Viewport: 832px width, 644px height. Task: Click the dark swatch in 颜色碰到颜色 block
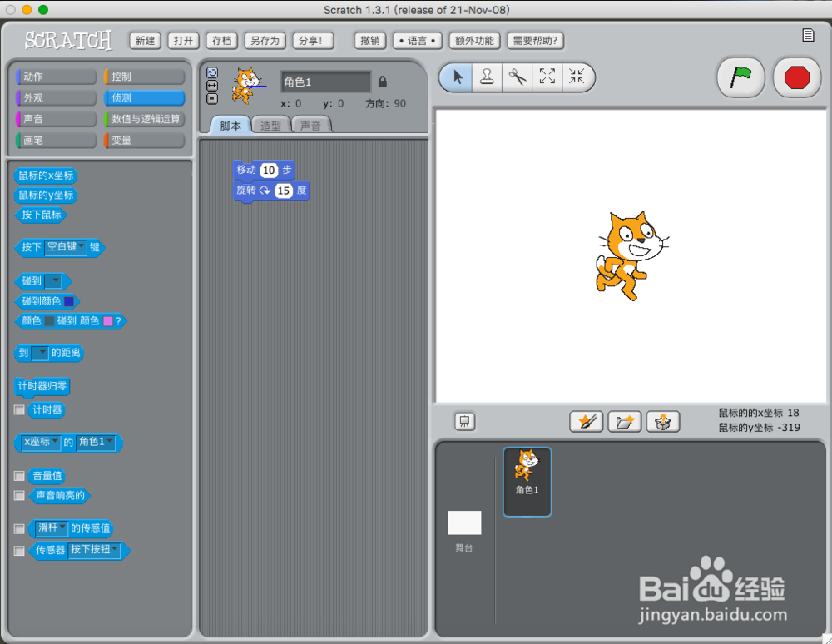point(49,321)
